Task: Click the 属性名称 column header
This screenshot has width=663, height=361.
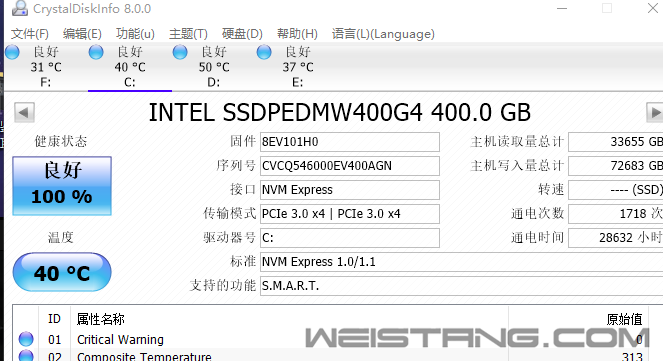Action: coord(101,319)
